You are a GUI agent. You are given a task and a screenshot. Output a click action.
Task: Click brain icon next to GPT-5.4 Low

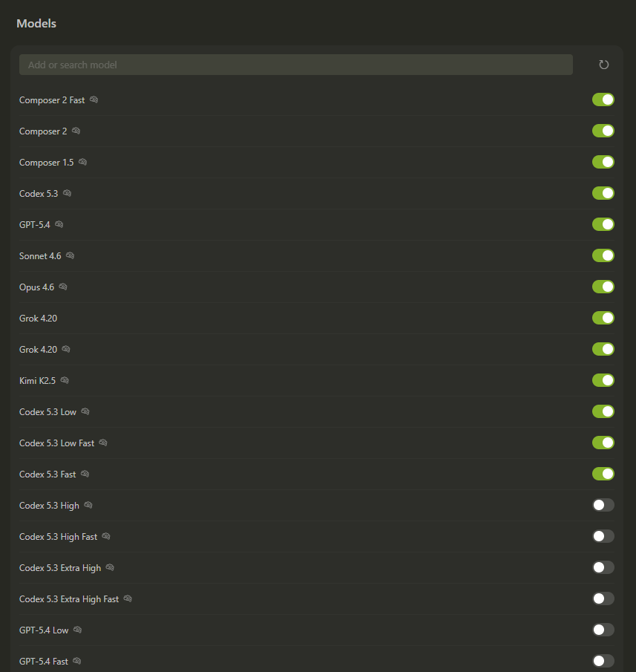coord(78,630)
